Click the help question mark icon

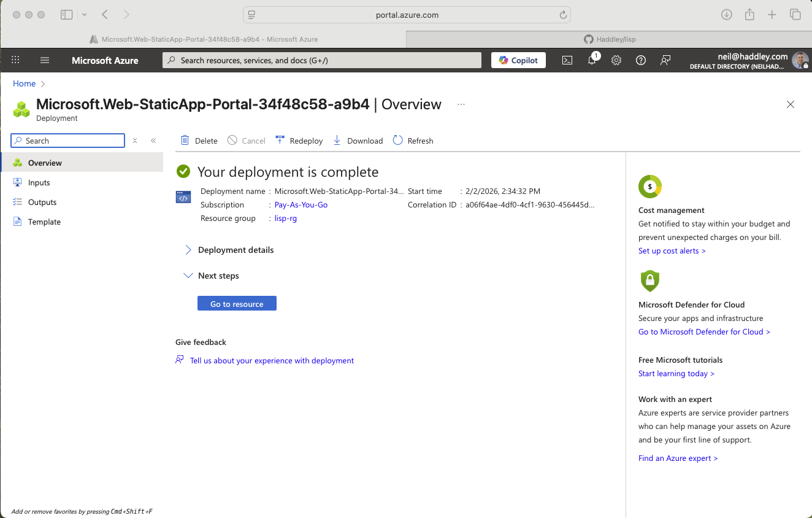(641, 60)
